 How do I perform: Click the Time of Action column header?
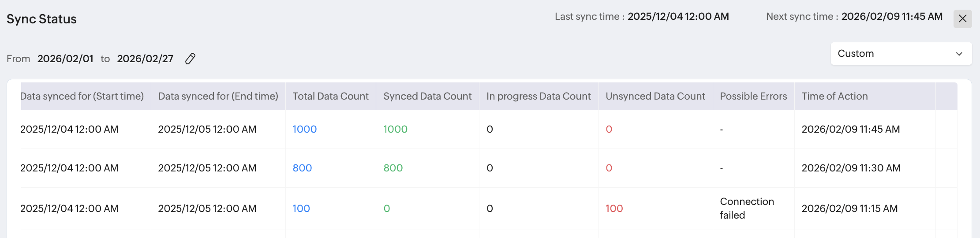tap(834, 96)
